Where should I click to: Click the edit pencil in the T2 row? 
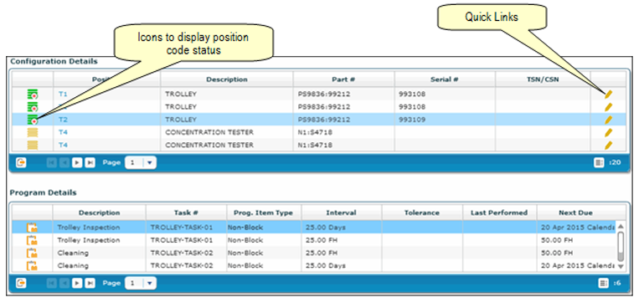tap(608, 120)
